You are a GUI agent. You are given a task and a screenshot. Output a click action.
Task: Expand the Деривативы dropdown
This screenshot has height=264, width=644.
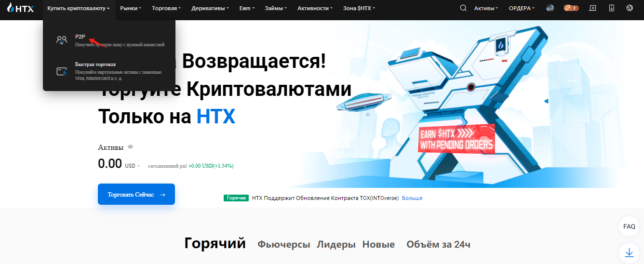pos(210,8)
